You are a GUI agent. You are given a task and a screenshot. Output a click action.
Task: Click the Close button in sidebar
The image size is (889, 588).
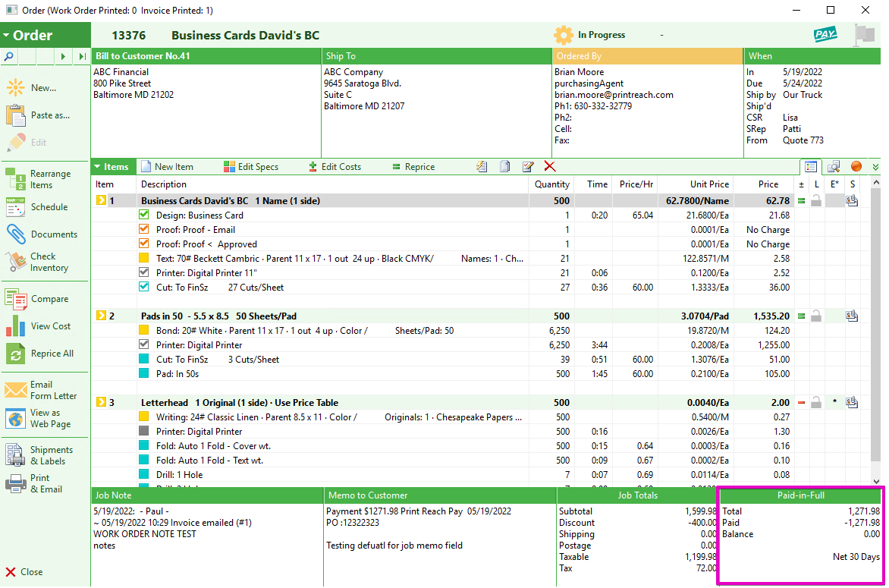pos(24,572)
